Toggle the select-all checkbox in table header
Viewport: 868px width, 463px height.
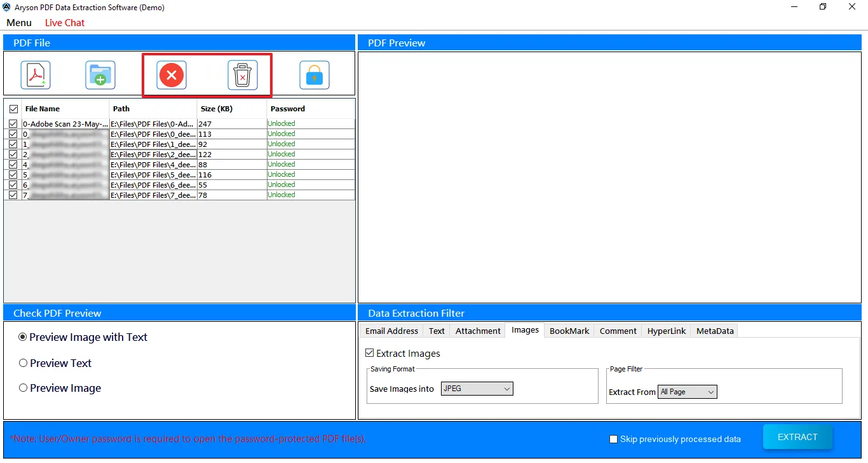point(13,109)
